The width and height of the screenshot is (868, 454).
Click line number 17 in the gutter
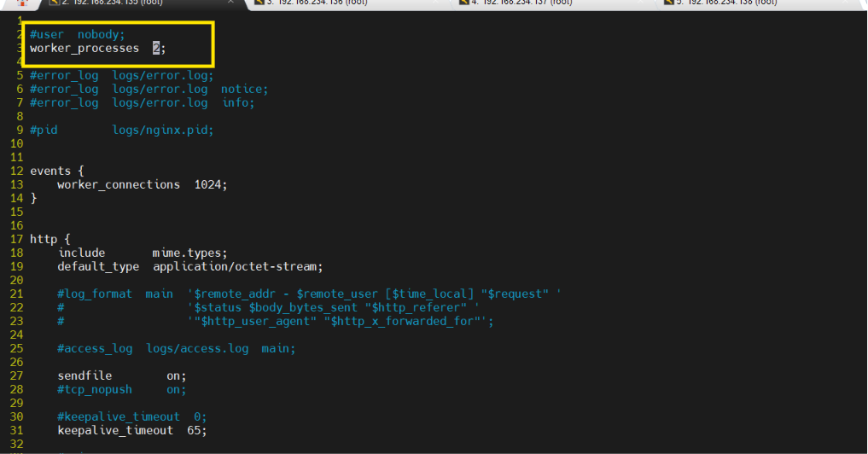click(16, 239)
